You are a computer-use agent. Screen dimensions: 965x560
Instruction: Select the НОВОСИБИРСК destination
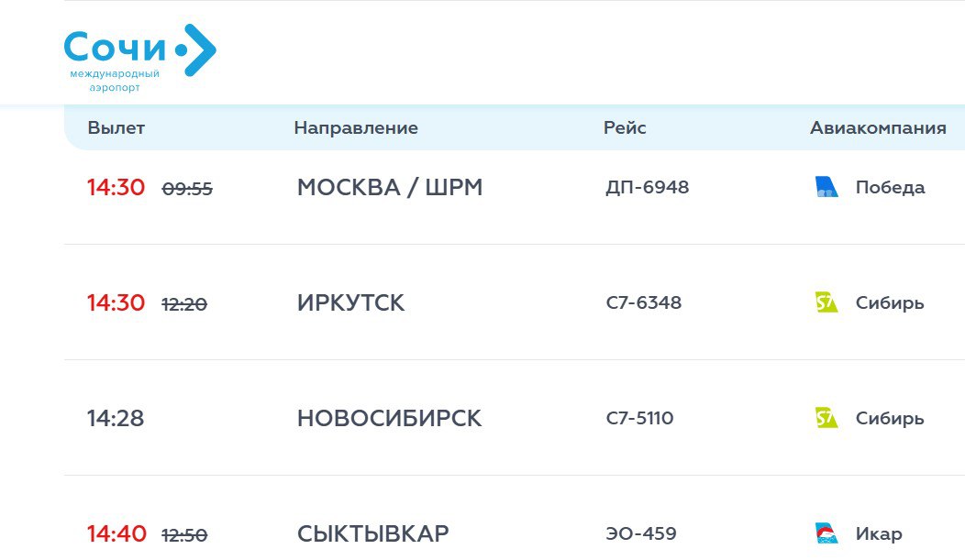click(389, 419)
